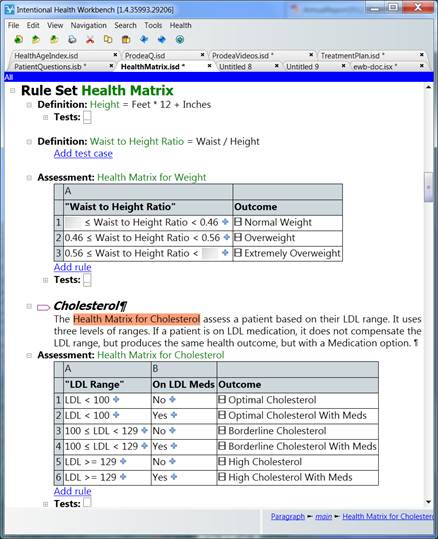Click Tests box under Health Matrix for Weight
The width and height of the screenshot is (438, 539).
[87, 280]
